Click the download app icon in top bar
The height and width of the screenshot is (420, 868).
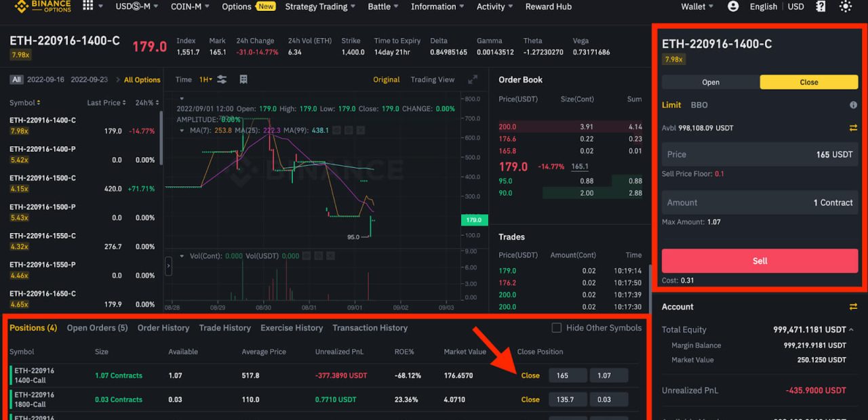coord(821,6)
